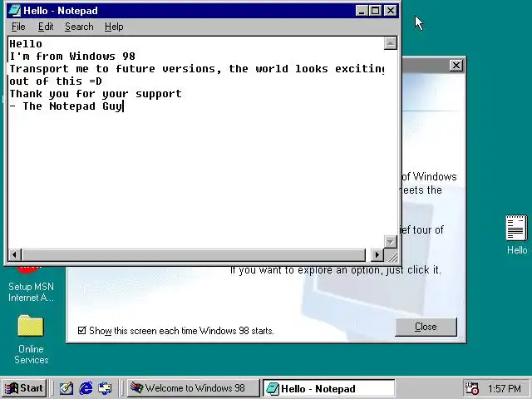This screenshot has height=399, width=532.
Task: Click the Notepad horizontal scroll left arrow
Action: click(15, 254)
